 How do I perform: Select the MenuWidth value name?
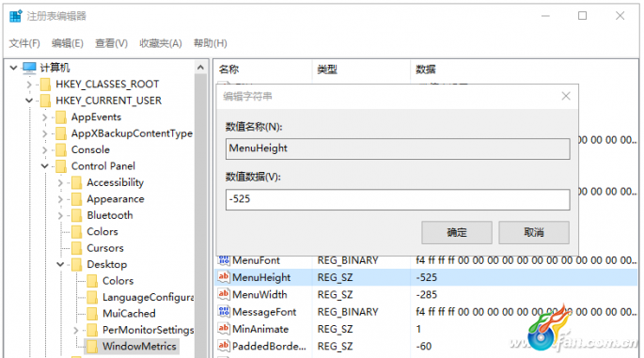(x=259, y=295)
